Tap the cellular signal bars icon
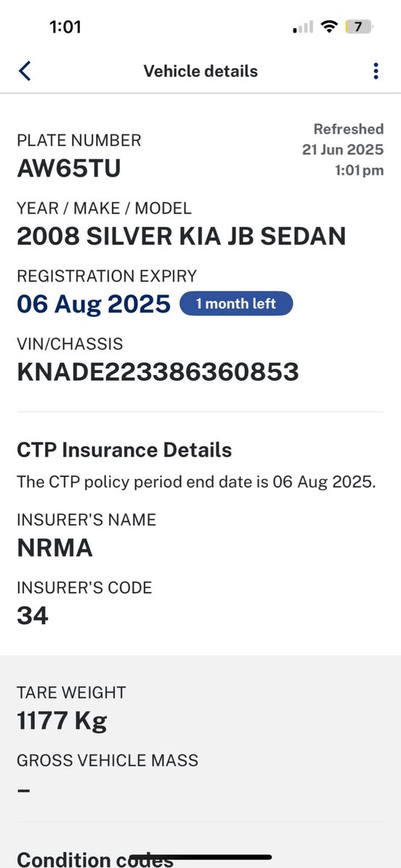The height and width of the screenshot is (868, 401). click(302, 27)
